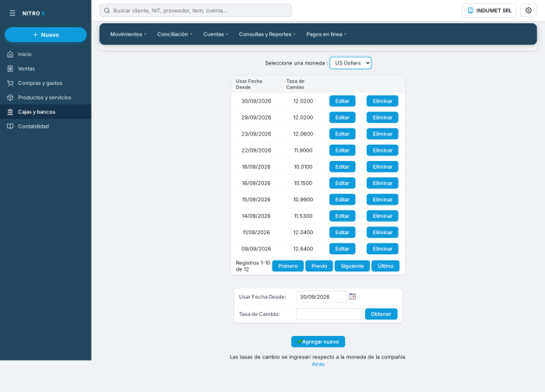The image size is (545, 392).
Task: Follow the Atrás link
Action: [318, 364]
